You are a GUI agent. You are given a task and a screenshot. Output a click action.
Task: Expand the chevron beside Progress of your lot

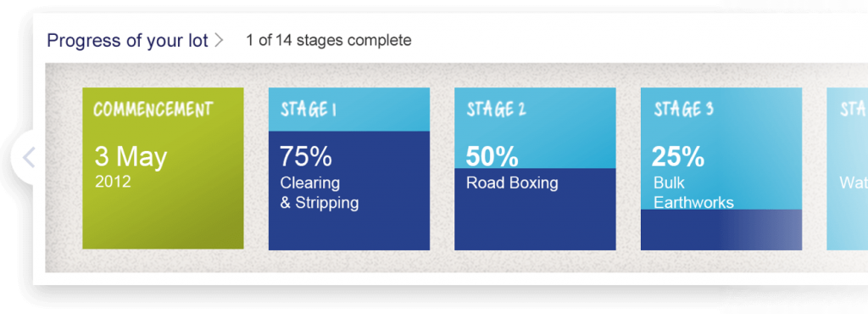(220, 41)
